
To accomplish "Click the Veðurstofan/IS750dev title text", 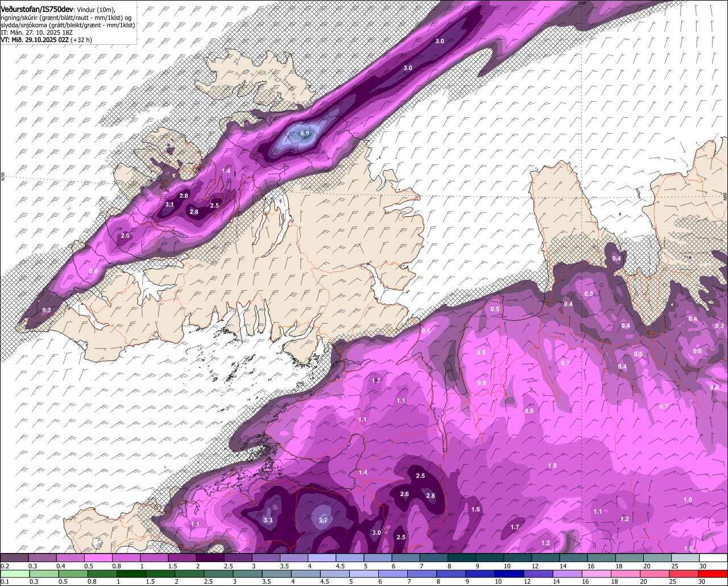I will click(x=36, y=9).
